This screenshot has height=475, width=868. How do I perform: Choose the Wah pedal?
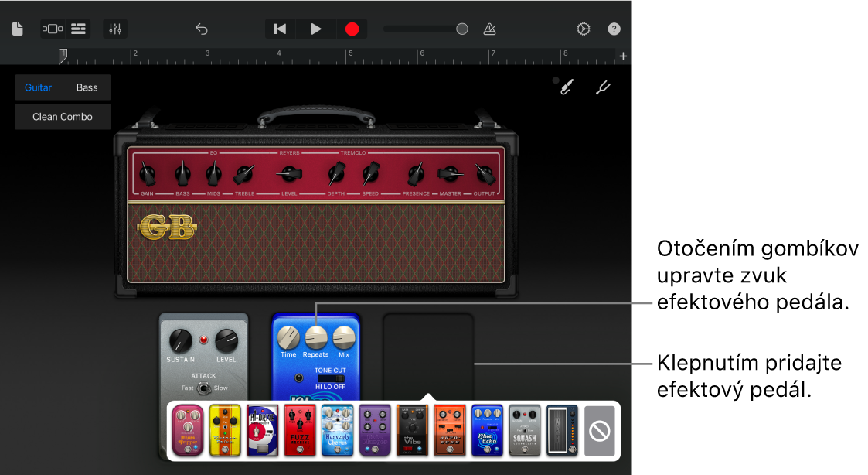tap(562, 431)
